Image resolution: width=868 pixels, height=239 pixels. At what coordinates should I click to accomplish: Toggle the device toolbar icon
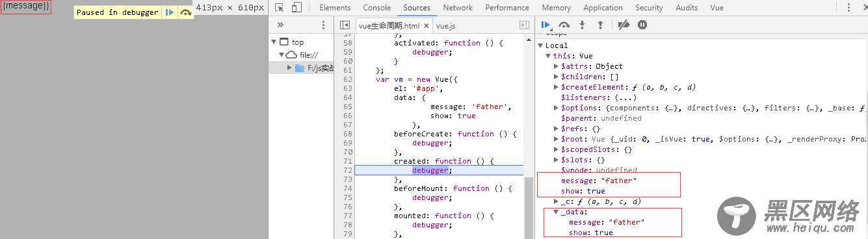coord(296,8)
